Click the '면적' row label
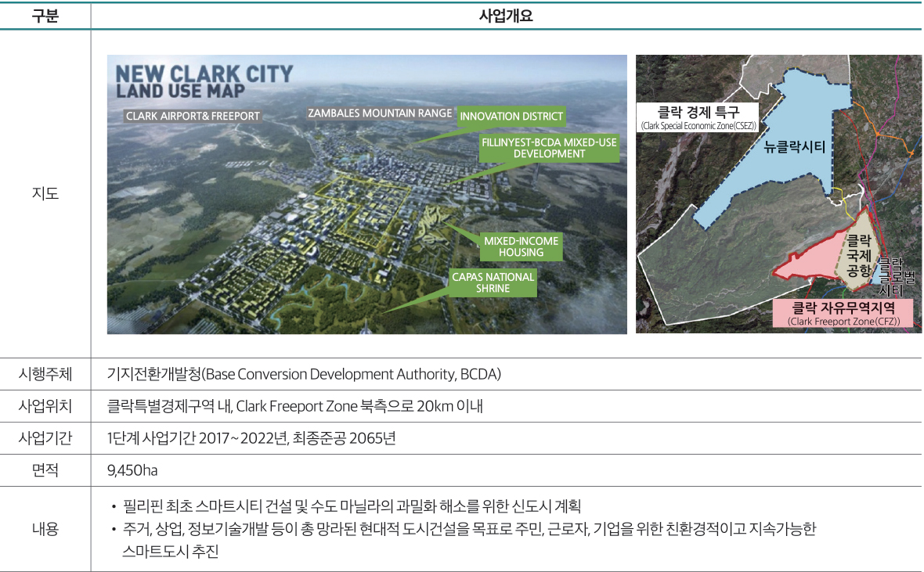This screenshot has height=572, width=924. point(45,469)
